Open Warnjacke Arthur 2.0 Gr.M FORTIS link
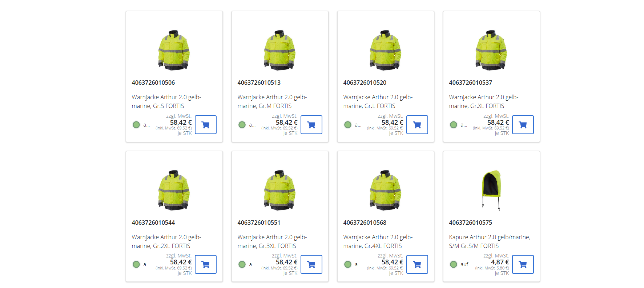The height and width of the screenshot is (288, 644). tap(272, 101)
